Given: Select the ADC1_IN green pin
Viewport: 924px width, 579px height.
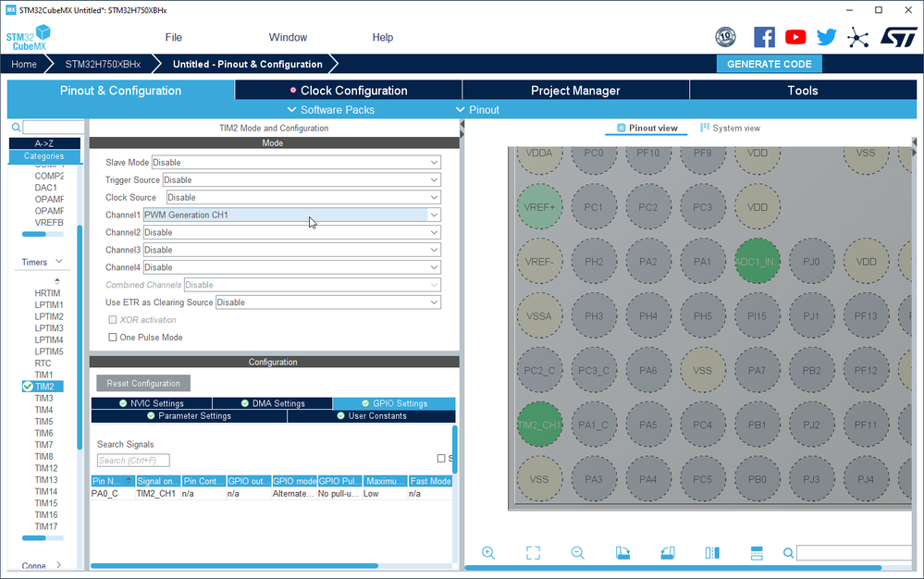Looking at the screenshot, I should (758, 261).
